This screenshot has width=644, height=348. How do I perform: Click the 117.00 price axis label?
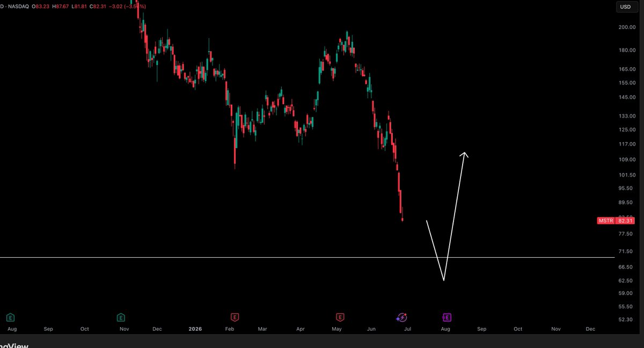click(x=627, y=144)
